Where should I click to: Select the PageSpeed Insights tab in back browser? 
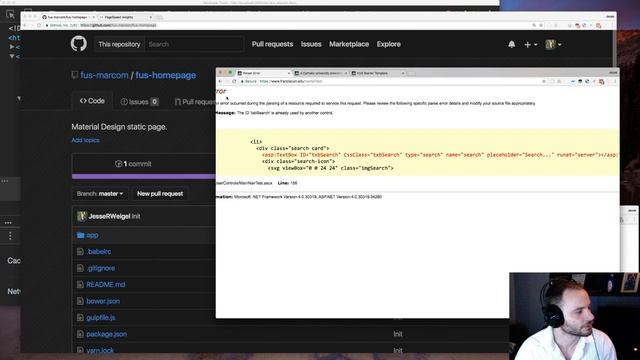(x=126, y=17)
